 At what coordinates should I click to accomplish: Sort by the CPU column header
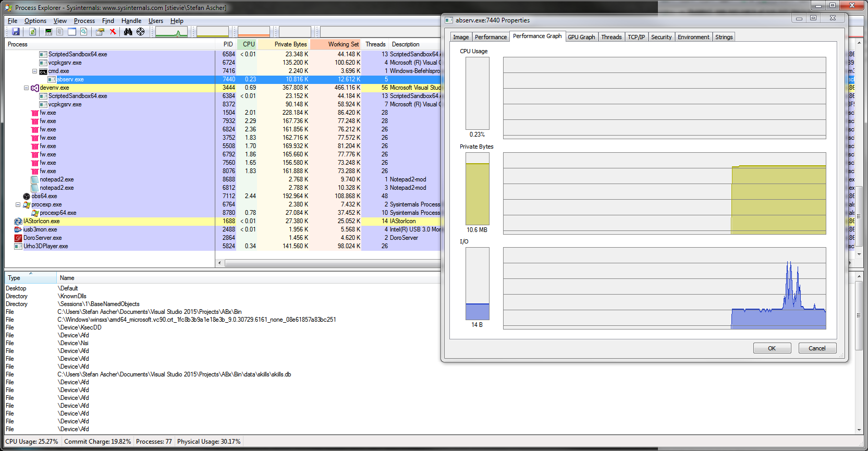(x=247, y=44)
